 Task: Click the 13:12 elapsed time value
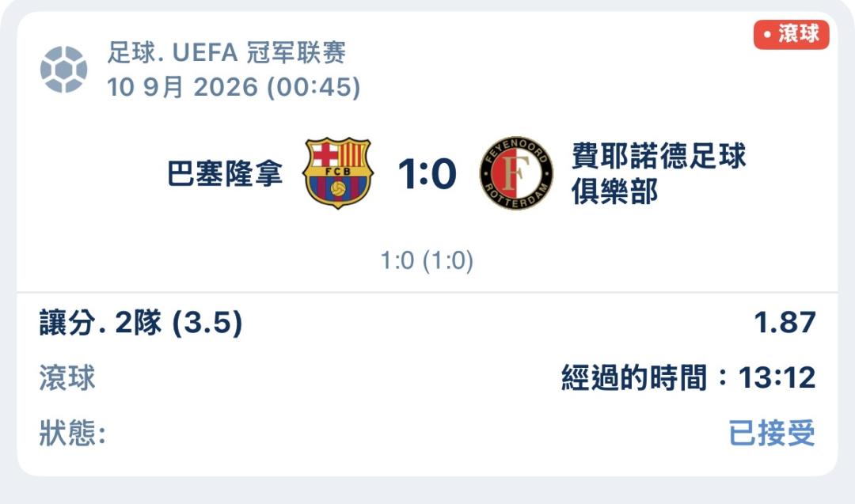(x=777, y=377)
